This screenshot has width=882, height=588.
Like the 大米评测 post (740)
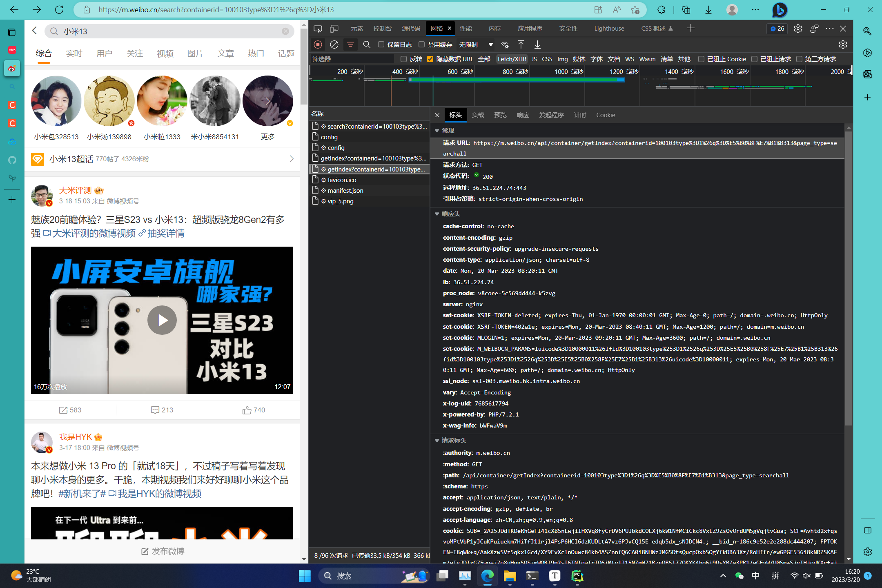pos(254,410)
